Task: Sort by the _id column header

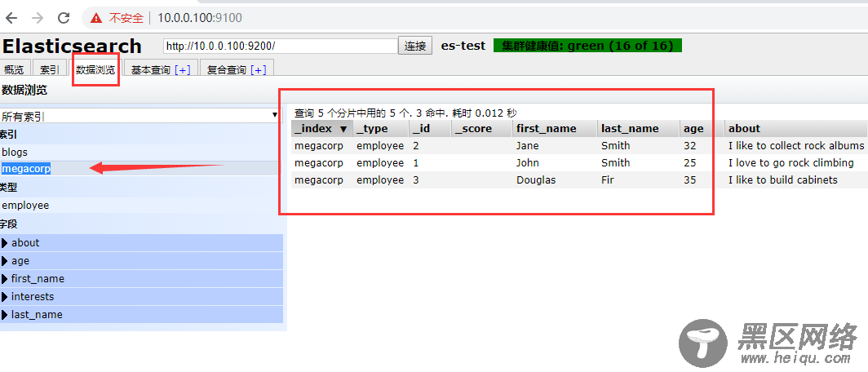Action: [431, 128]
